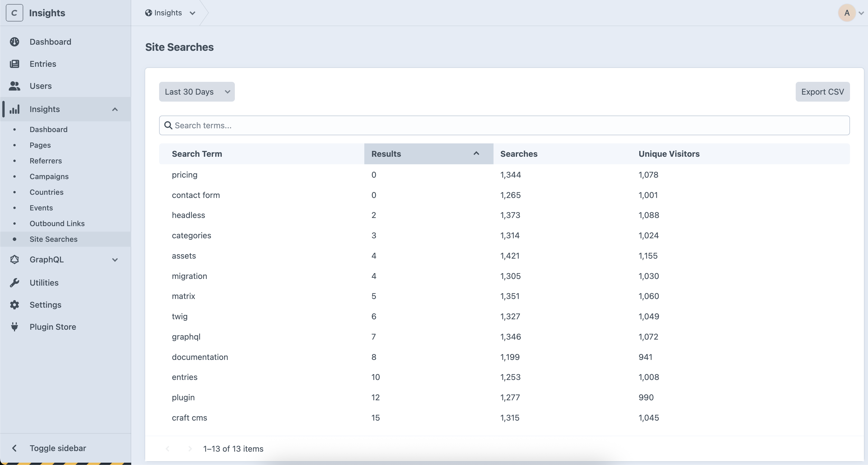This screenshot has height=465, width=868.
Task: Open the Referrers subnav item
Action: pos(46,161)
